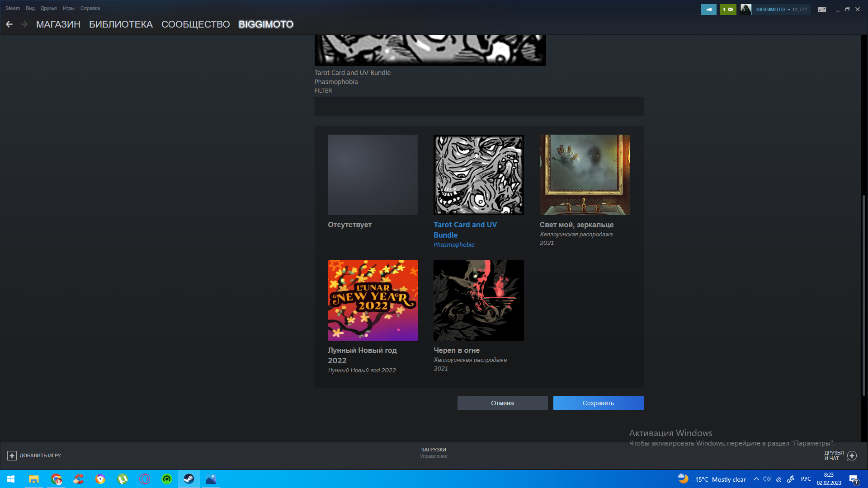Click wallet balance 12,77₸
This screenshot has width=868, height=488.
click(x=800, y=9)
